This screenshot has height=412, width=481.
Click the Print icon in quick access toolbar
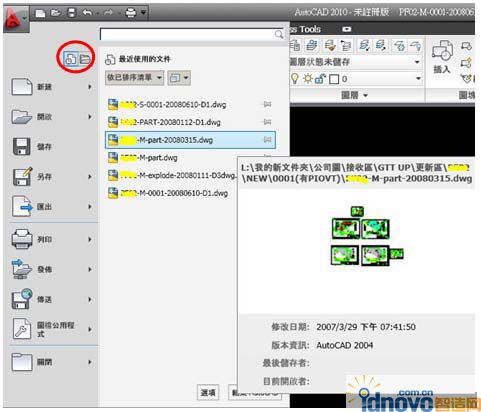[x=130, y=13]
